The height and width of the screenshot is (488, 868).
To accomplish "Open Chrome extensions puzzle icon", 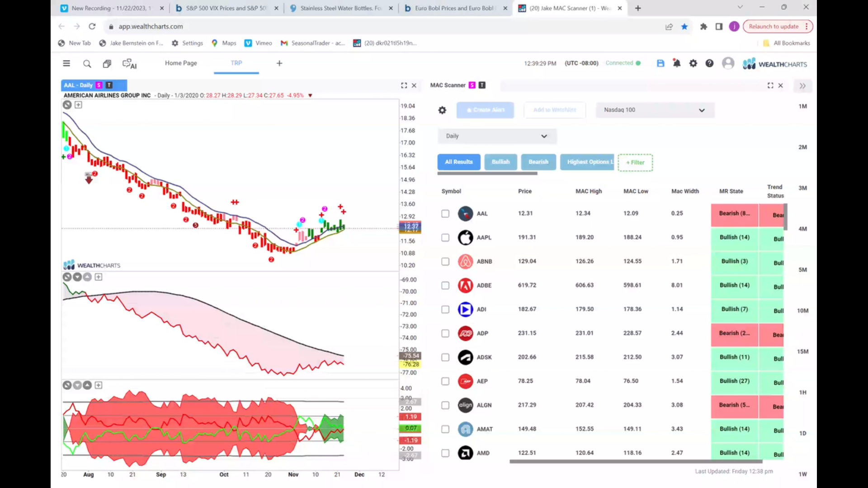I will pos(703,27).
